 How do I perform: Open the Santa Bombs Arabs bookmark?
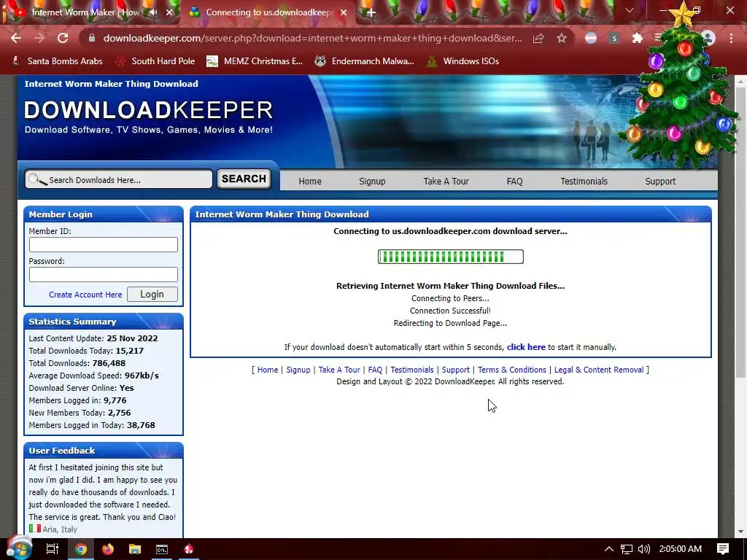[57, 61]
